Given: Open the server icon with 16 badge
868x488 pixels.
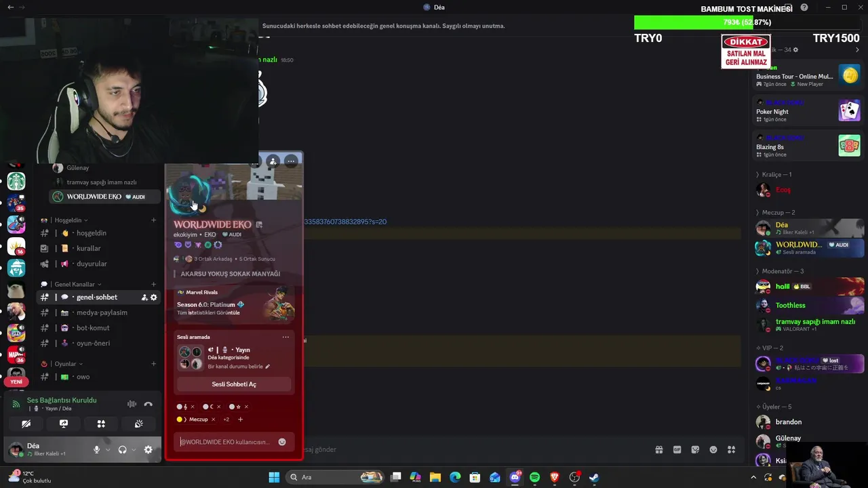Looking at the screenshot, I should coord(16,246).
